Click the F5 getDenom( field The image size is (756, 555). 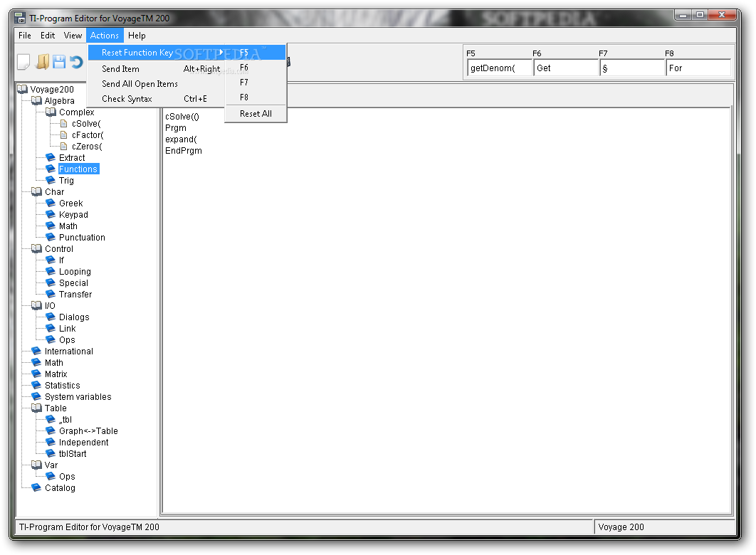tap(499, 68)
